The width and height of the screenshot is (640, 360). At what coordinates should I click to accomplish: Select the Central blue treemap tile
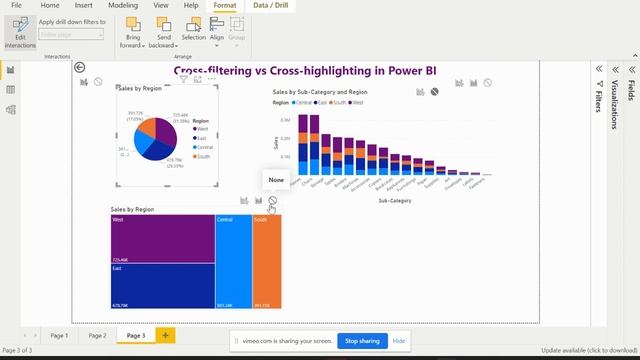[x=234, y=262]
